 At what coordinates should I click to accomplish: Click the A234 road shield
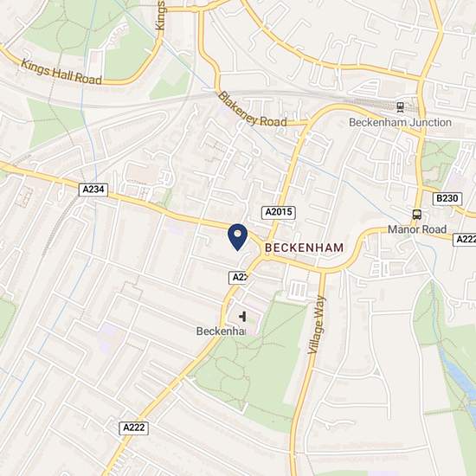(x=93, y=190)
